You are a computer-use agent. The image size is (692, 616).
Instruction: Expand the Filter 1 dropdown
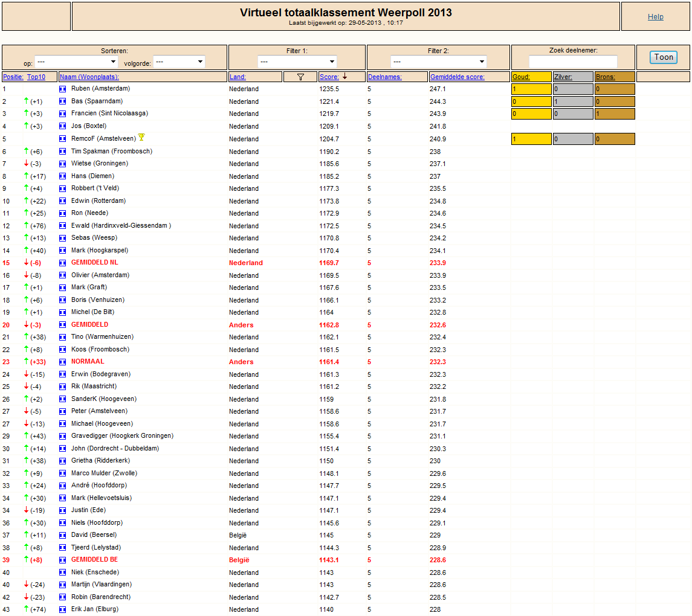pyautogui.click(x=297, y=62)
